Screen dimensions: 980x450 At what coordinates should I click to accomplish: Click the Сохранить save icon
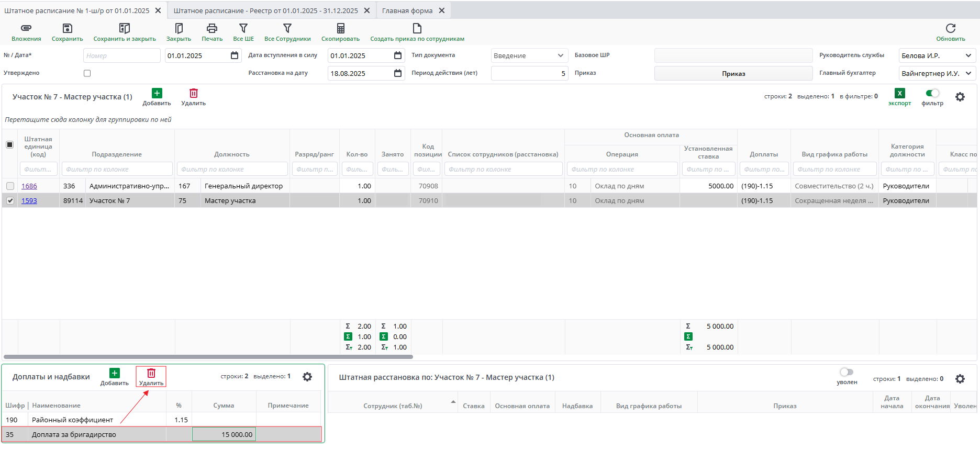[x=67, y=28]
